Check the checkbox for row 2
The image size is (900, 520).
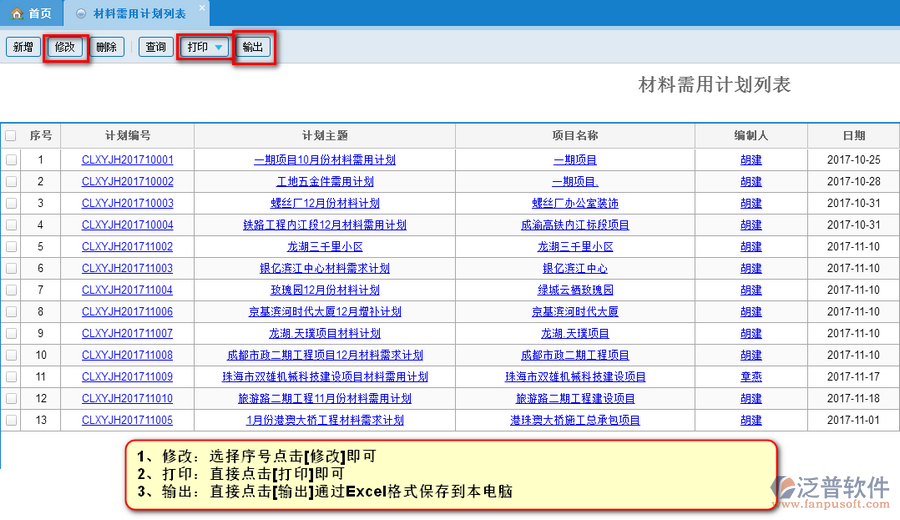11,181
